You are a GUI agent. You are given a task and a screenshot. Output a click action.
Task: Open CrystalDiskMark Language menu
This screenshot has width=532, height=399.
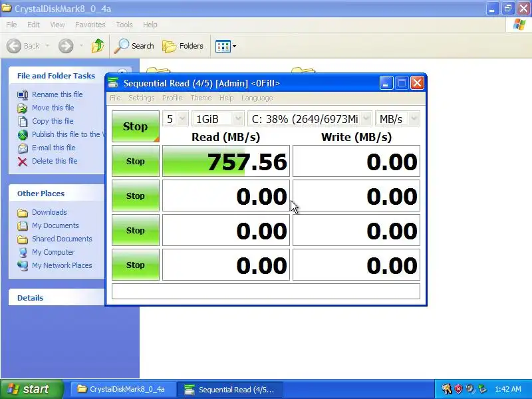tap(257, 98)
